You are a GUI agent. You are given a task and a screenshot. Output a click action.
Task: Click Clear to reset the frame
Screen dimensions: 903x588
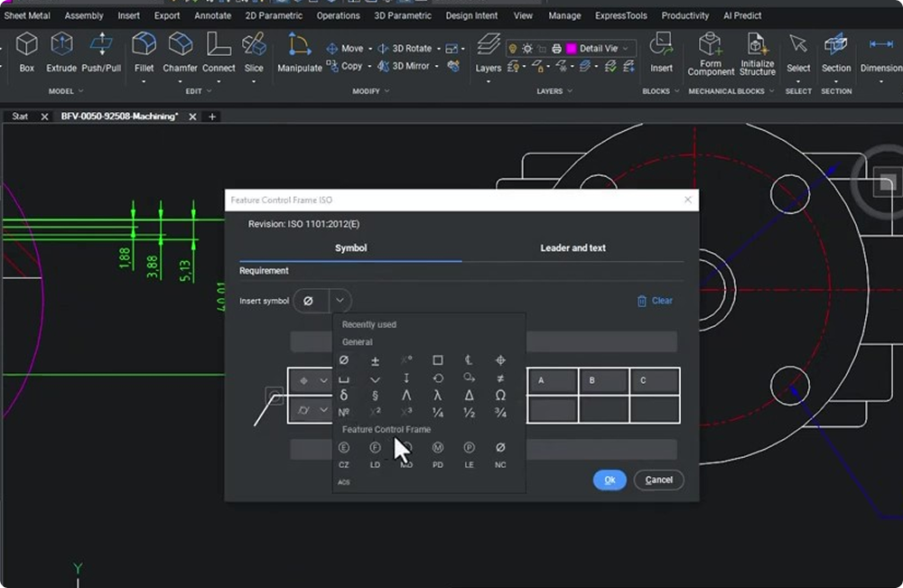[655, 300]
